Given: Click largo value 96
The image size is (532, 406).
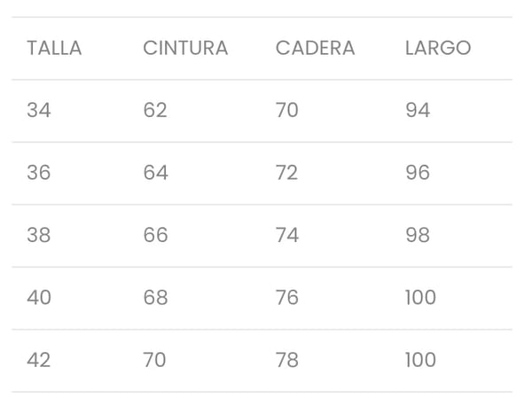Looking at the screenshot, I should pos(418,173).
